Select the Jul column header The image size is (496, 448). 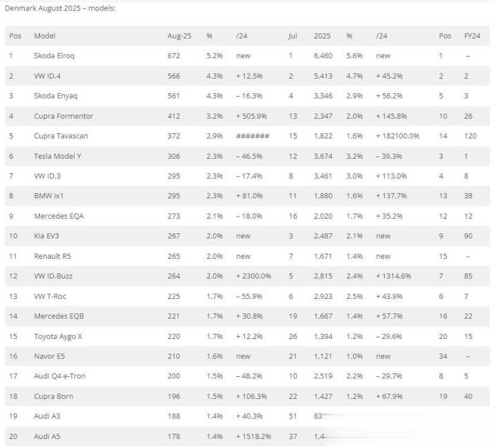click(x=292, y=35)
